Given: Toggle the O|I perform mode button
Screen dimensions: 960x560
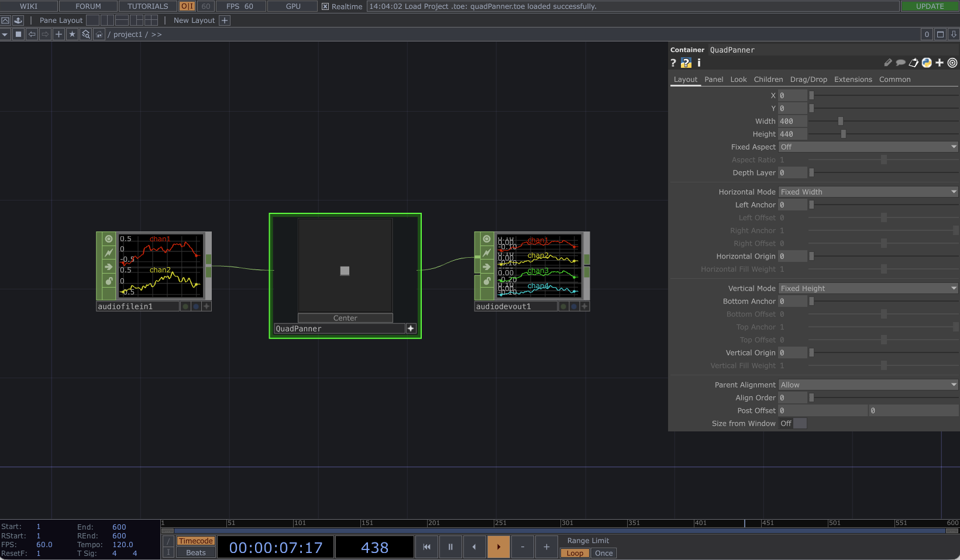Looking at the screenshot, I should click(187, 6).
